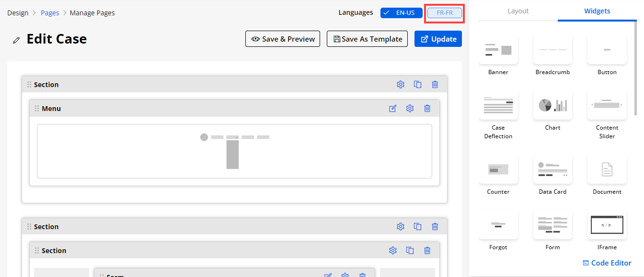Duplicate the first Section with copy icon
644x277 pixels.
pyautogui.click(x=417, y=85)
